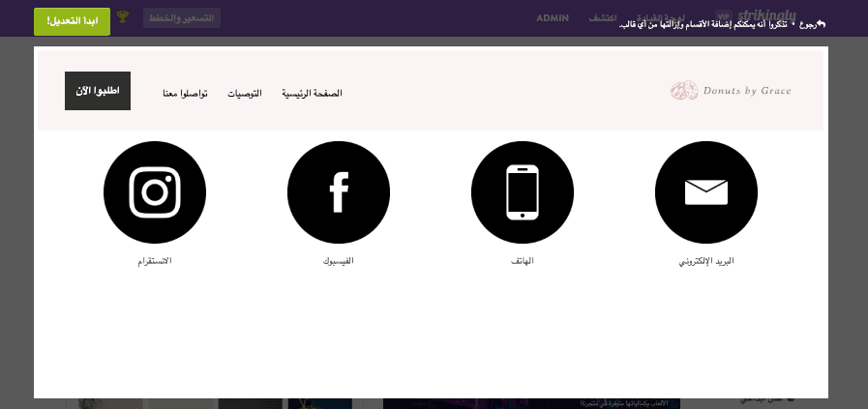This screenshot has height=409, width=868.
Task: Click the strikingly logo
Action: (x=767, y=15)
